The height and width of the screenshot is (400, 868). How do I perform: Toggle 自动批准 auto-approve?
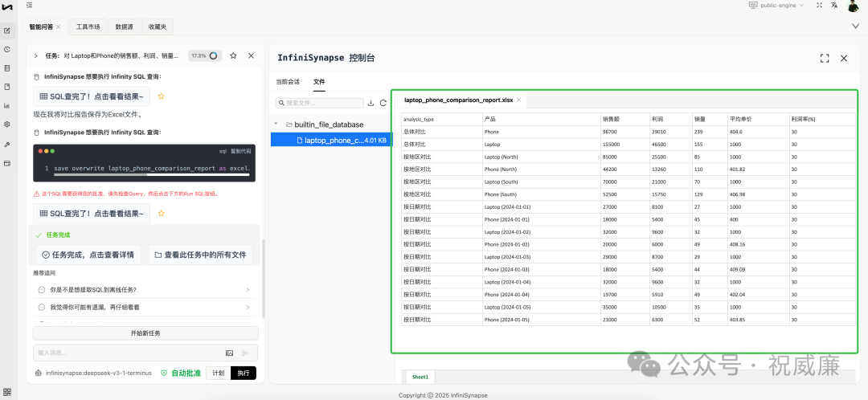coord(181,373)
